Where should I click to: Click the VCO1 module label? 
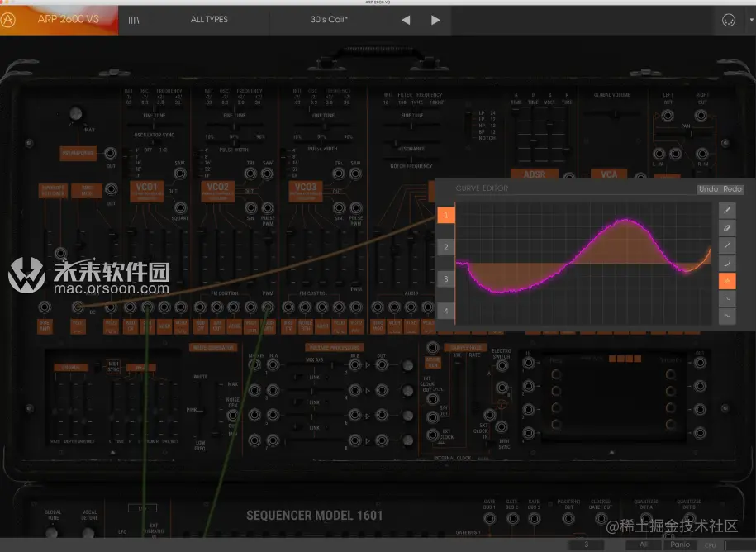146,191
